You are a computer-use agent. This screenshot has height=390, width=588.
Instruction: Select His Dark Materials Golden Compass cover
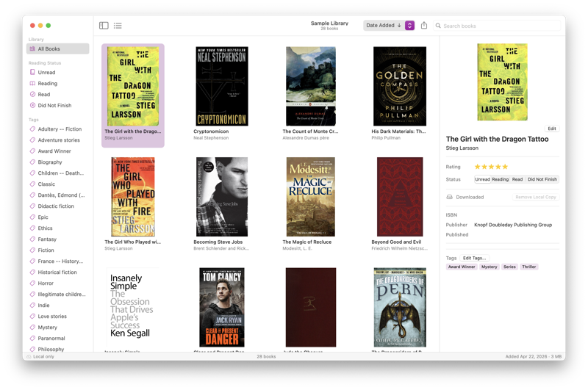click(400, 86)
